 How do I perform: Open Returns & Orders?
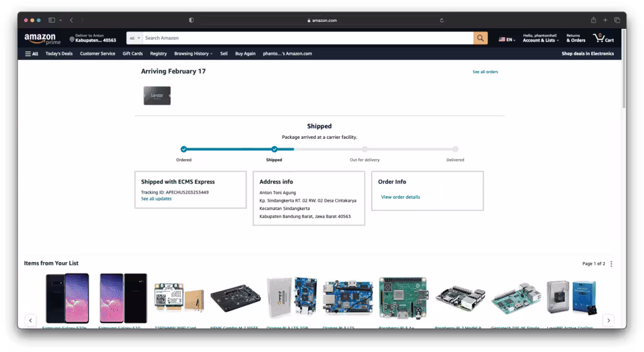pyautogui.click(x=575, y=38)
